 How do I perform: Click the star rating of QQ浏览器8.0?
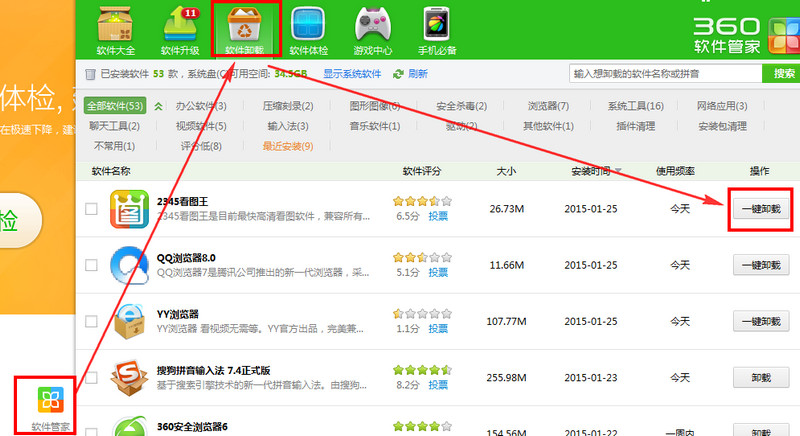(422, 258)
